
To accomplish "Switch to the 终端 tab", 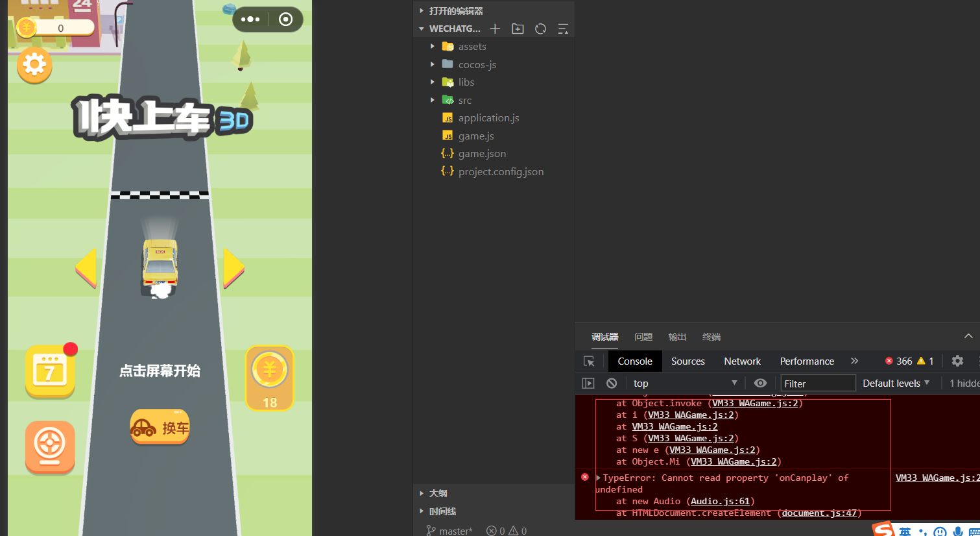I will [x=711, y=337].
